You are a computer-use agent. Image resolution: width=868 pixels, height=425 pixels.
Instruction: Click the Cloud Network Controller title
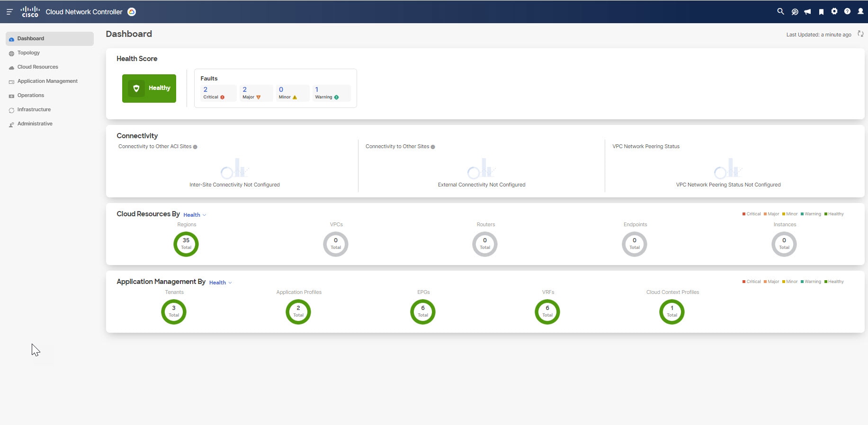click(x=84, y=12)
